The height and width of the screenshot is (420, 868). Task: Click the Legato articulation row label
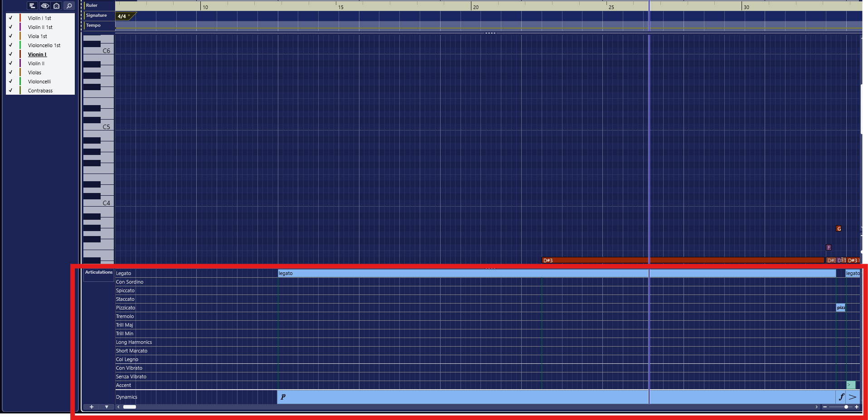pos(123,273)
